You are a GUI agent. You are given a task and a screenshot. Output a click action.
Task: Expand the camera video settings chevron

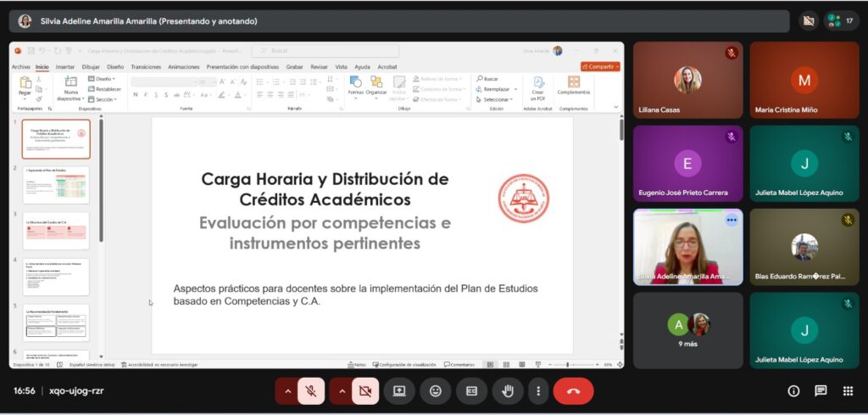coord(342,391)
